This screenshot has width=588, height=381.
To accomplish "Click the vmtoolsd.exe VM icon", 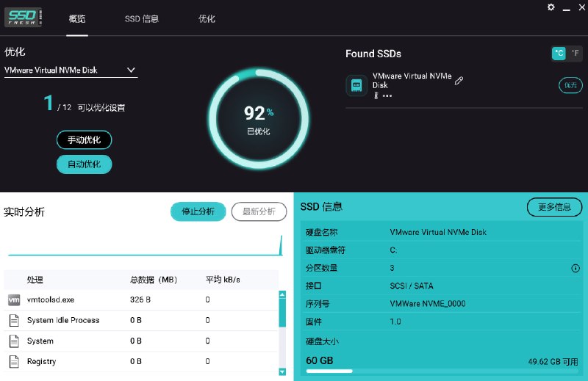I will pyautogui.click(x=14, y=300).
